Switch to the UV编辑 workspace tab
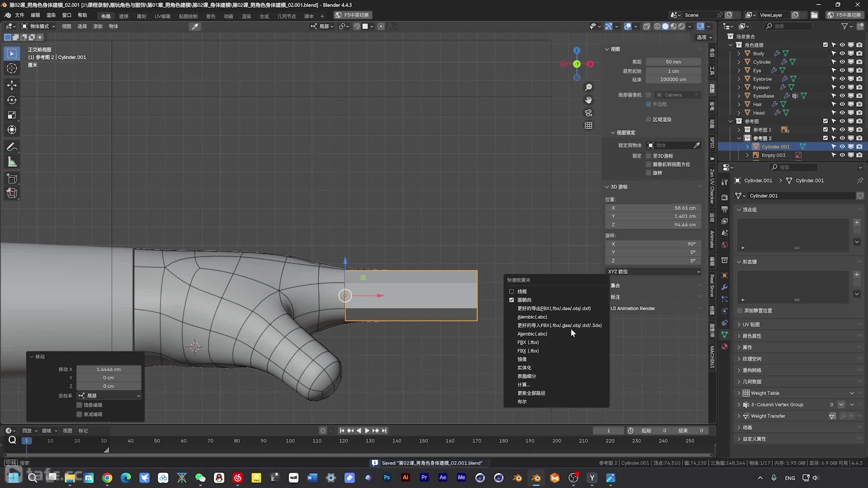 click(162, 16)
